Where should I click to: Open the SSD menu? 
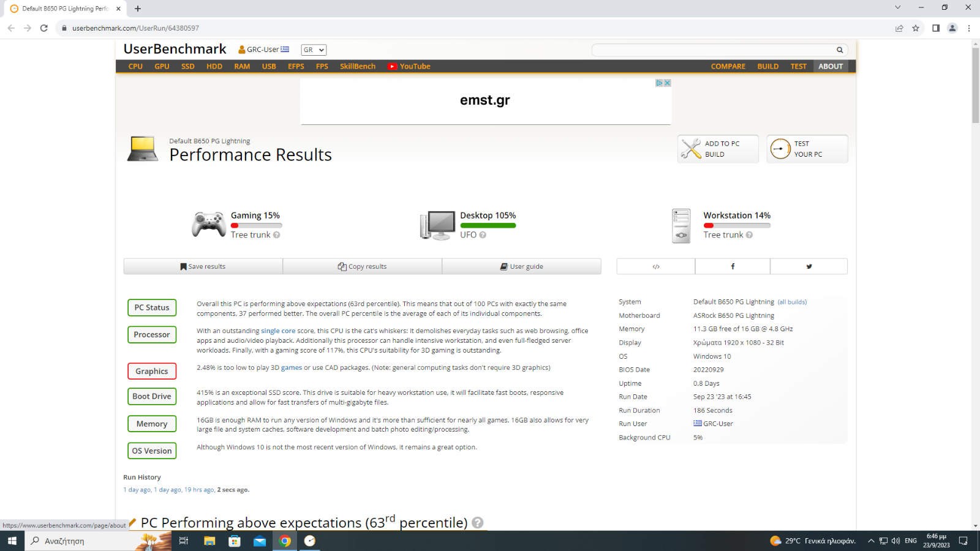(187, 66)
